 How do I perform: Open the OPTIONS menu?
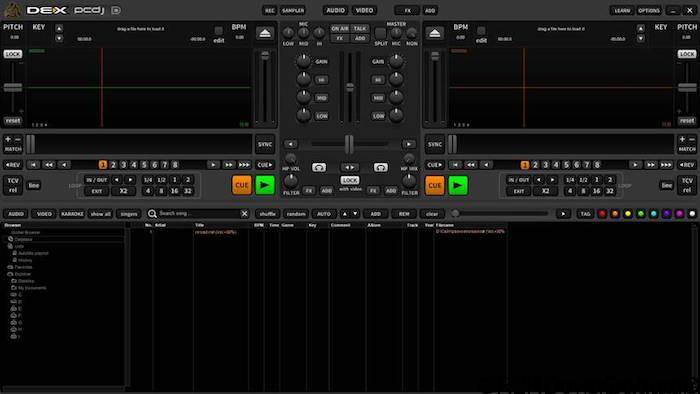coord(649,10)
